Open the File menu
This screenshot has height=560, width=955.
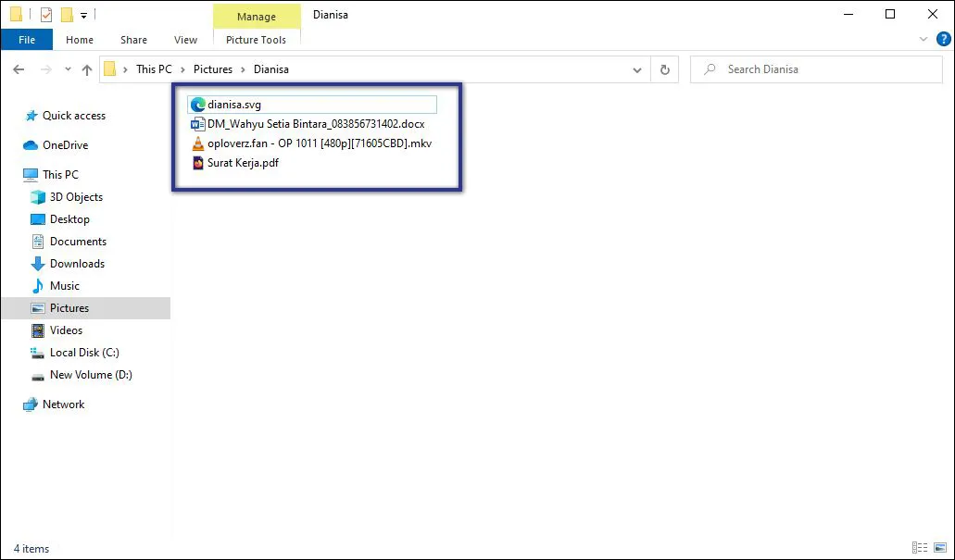(x=27, y=40)
